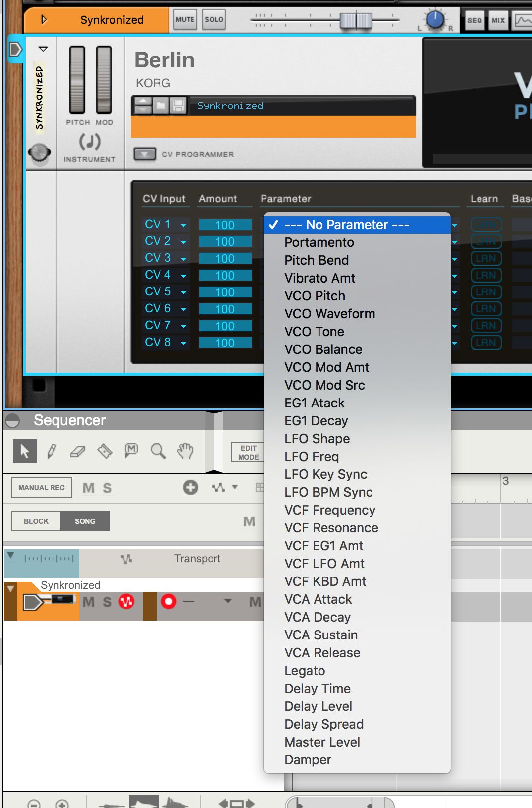Toggle record enable on Synkronized track
Viewport: 532px width, 808px height.
coord(169,601)
